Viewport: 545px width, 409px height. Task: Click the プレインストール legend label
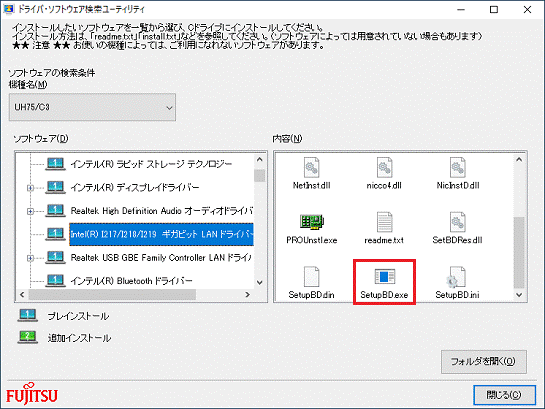click(79, 316)
